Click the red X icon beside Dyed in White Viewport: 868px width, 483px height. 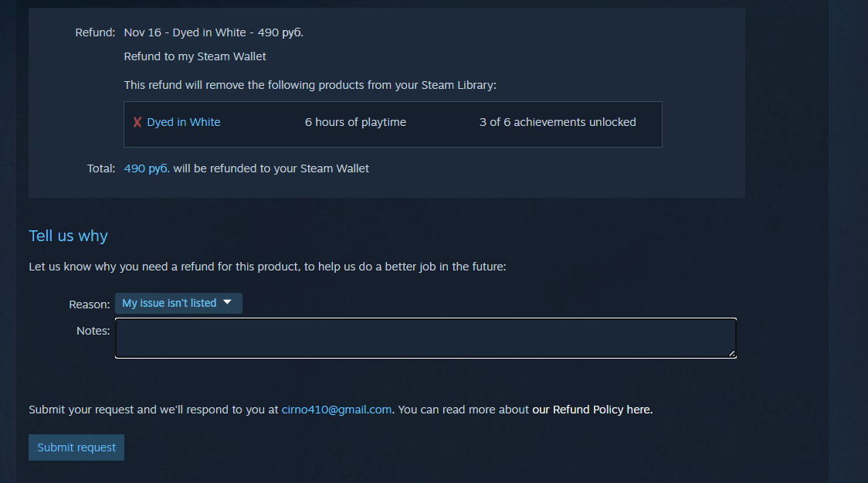[x=137, y=122]
